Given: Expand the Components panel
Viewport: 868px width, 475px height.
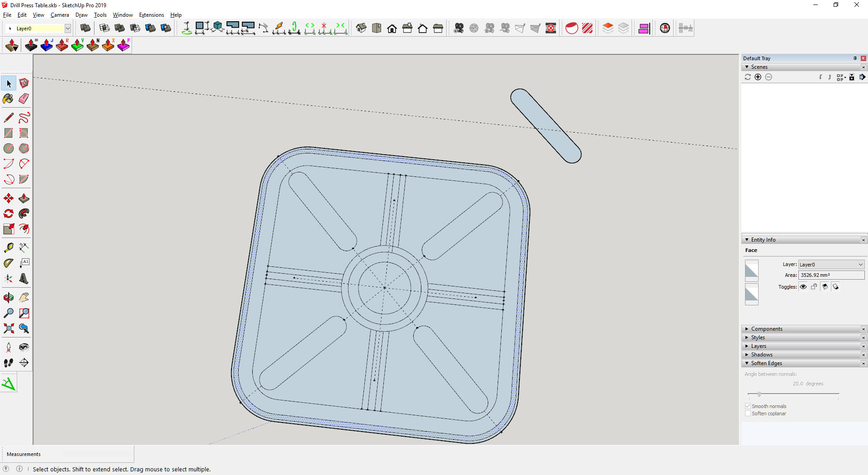Looking at the screenshot, I should click(x=767, y=329).
